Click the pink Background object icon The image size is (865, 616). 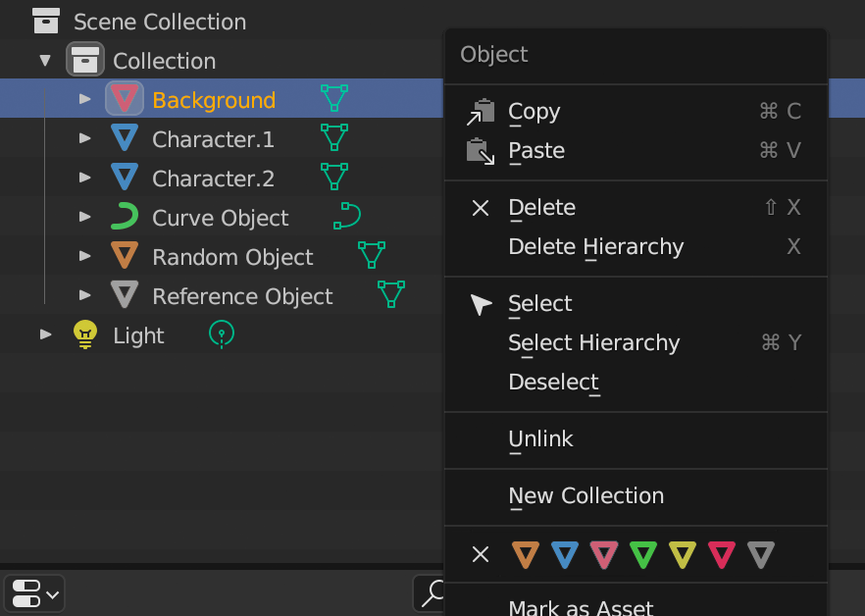(x=125, y=98)
